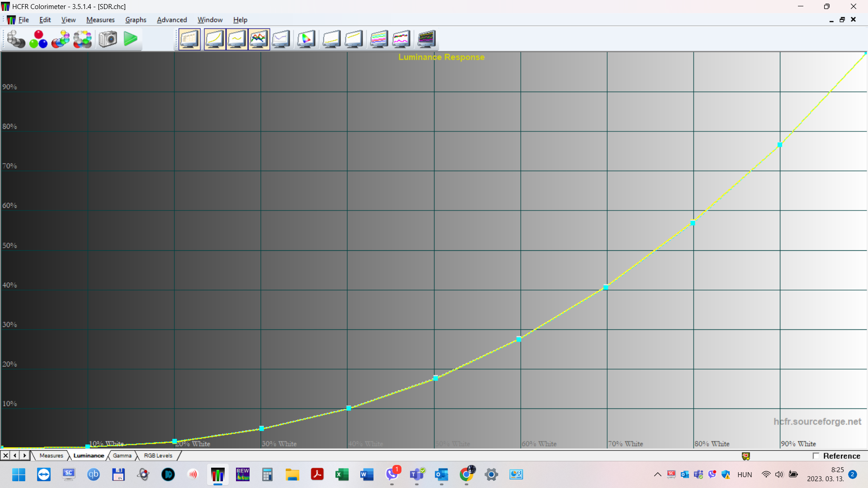Toggle the luminance curve graph icon
868x488 pixels.
[x=214, y=39]
